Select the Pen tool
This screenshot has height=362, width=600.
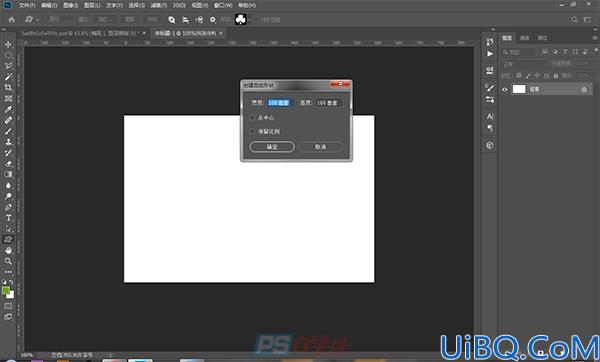click(8, 207)
